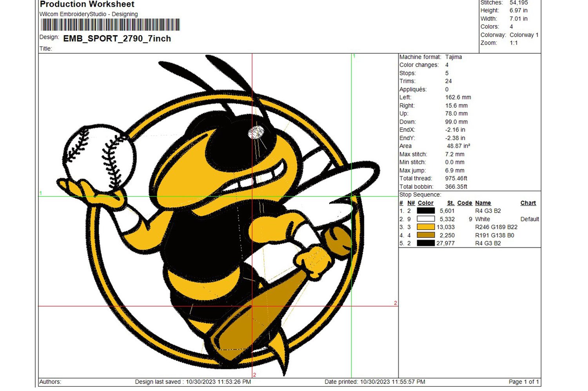Click the "Appliqués:" label
588x391 pixels.
[413, 89]
